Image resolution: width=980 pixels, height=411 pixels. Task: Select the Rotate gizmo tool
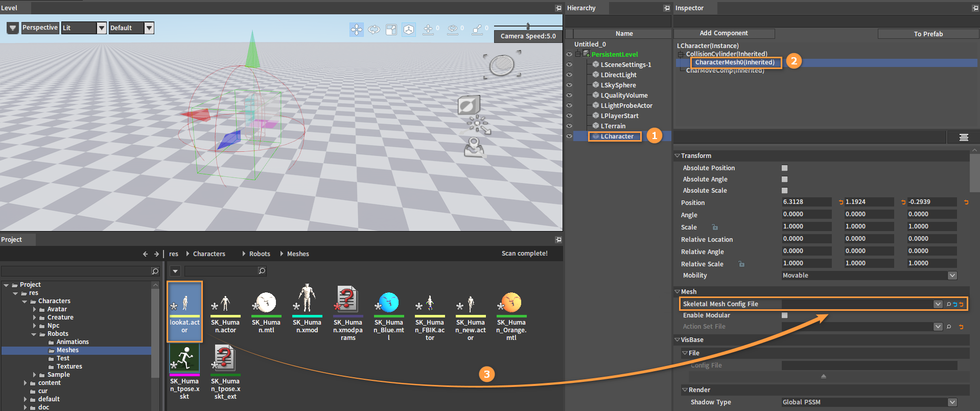(374, 30)
